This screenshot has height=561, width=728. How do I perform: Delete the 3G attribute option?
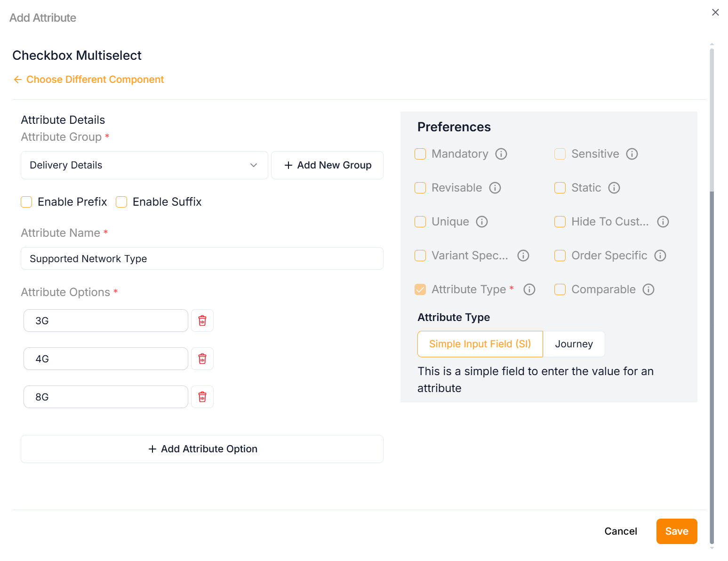coord(202,321)
